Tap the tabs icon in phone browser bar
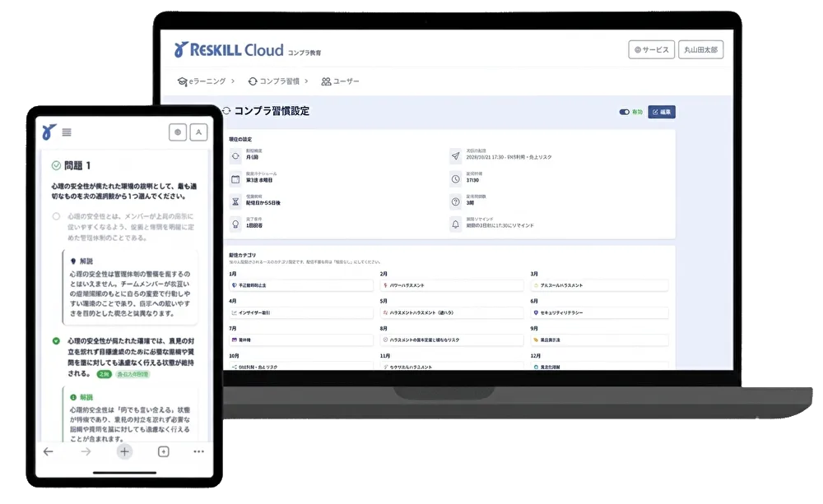Viewport: 823px width, 504px height. [x=163, y=451]
